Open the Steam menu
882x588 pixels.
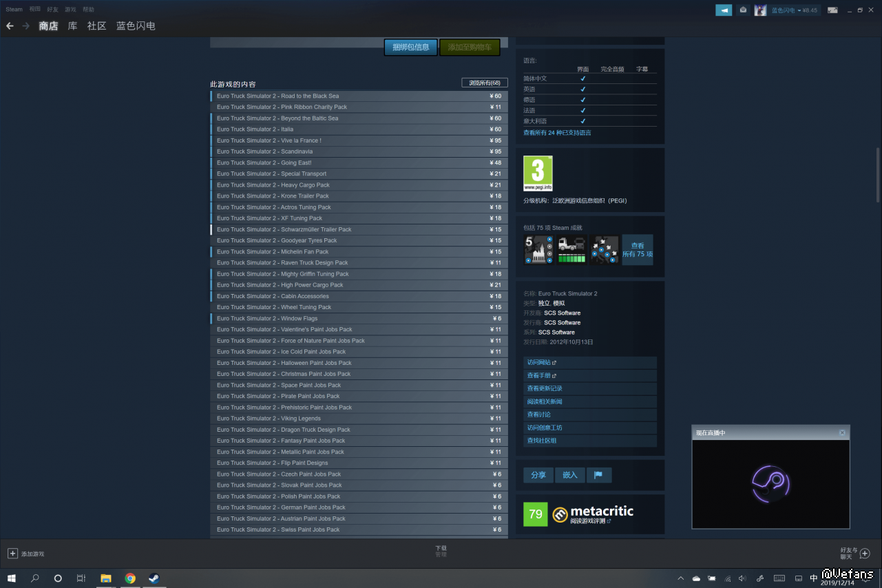(14, 10)
